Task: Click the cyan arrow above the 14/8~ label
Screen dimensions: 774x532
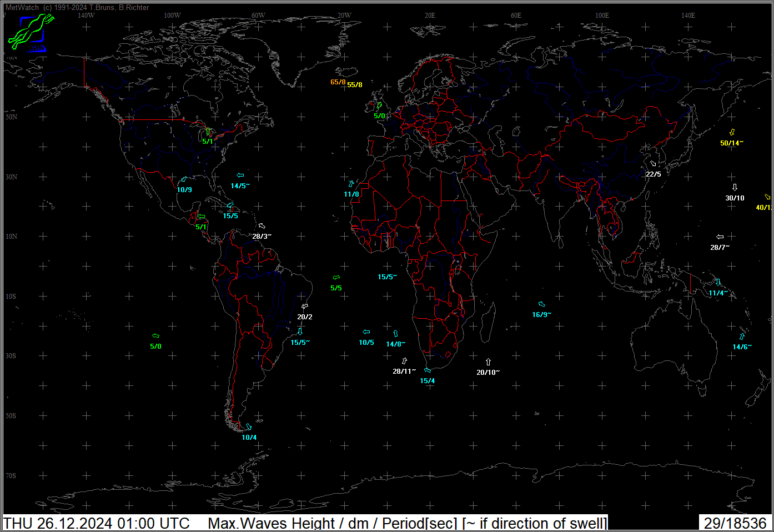Action: 395,333
